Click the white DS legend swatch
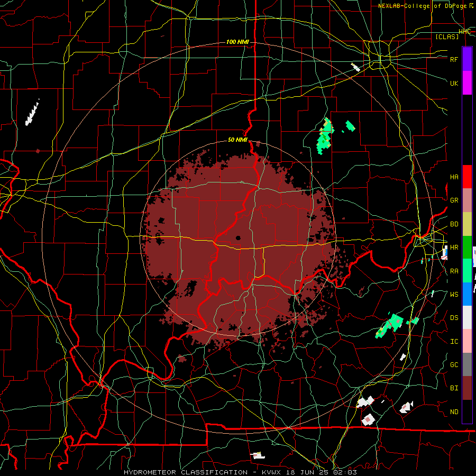The image size is (476, 476). tap(467, 317)
